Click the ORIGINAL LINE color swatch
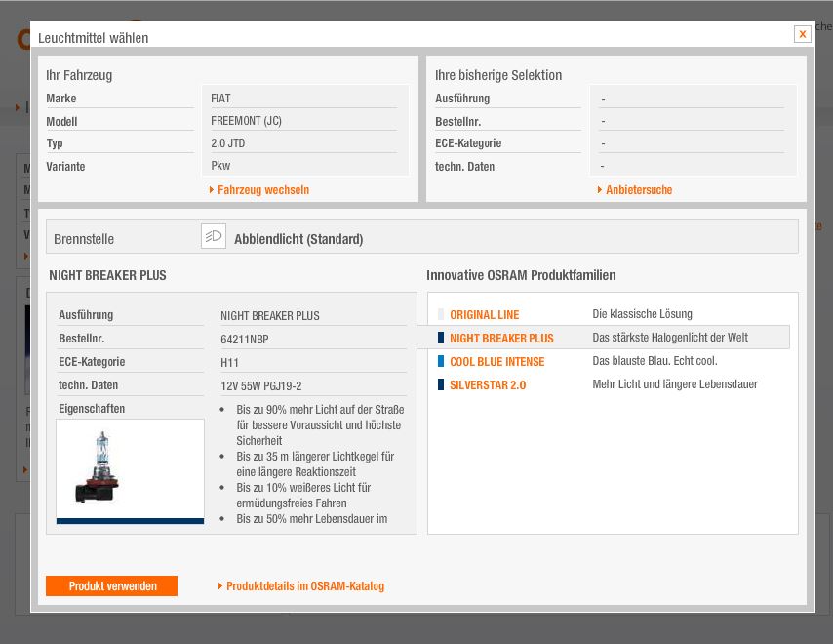Screen dimensions: 833x644 (x=441, y=315)
